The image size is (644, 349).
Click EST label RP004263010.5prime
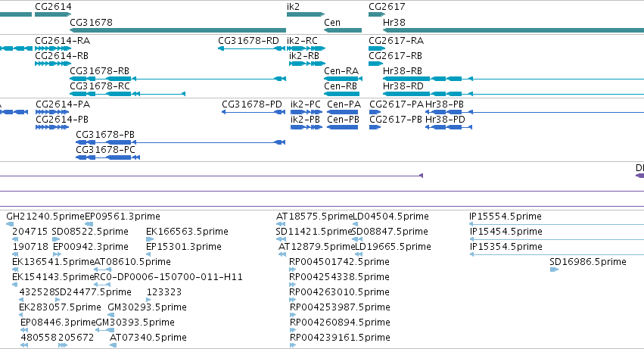(x=339, y=293)
